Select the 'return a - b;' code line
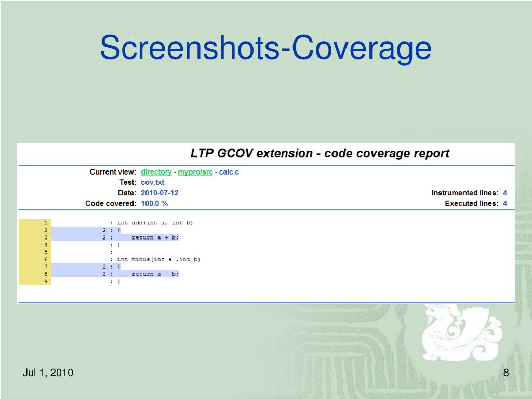532x399 pixels. [x=155, y=274]
